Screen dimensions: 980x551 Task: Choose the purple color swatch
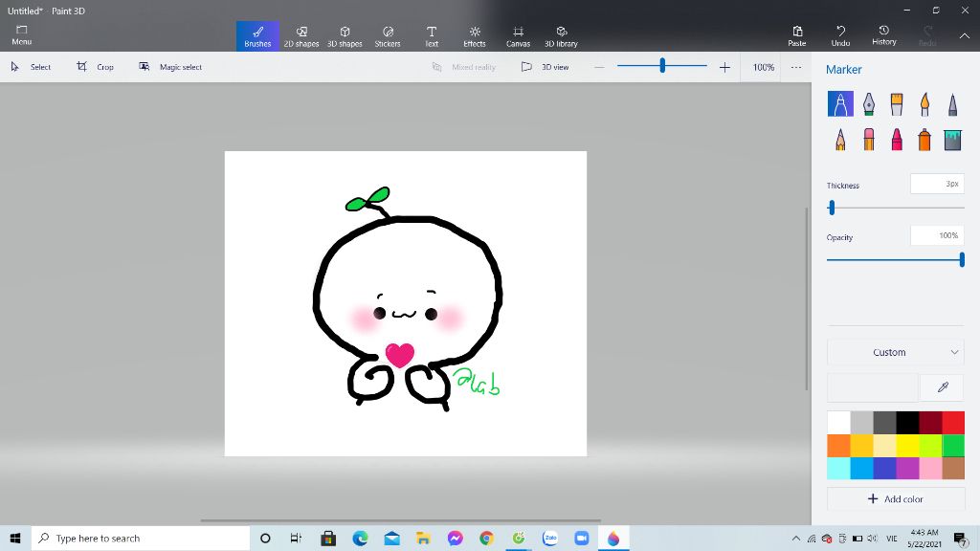tap(907, 468)
